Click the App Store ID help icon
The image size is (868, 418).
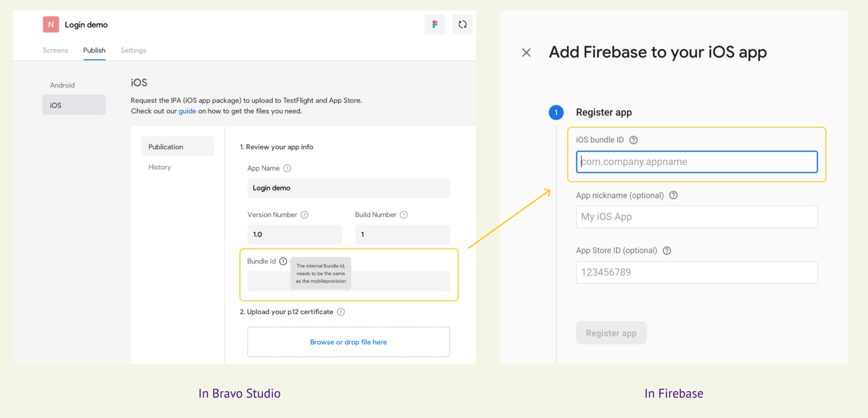667,250
